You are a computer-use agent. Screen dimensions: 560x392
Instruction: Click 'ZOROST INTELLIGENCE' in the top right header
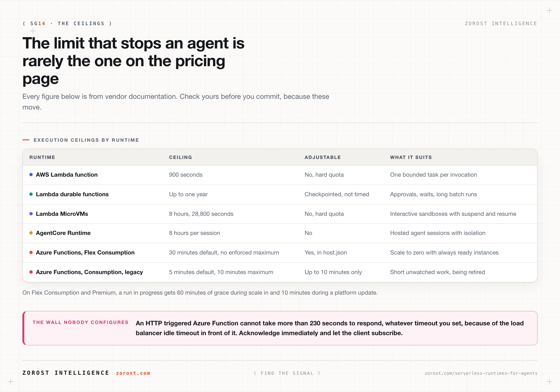(501, 24)
